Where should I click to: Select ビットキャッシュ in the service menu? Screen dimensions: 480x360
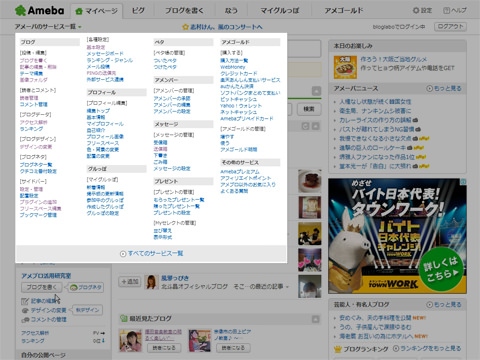point(239,99)
